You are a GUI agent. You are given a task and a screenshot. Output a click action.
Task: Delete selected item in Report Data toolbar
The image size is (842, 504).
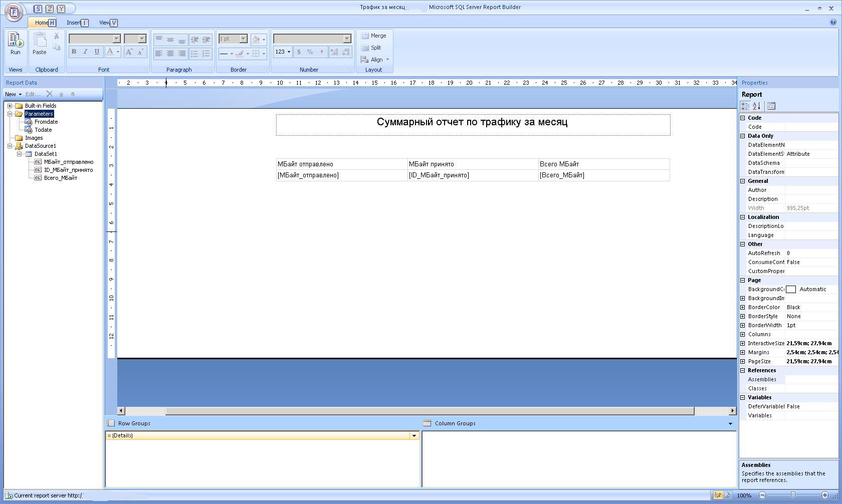point(49,94)
